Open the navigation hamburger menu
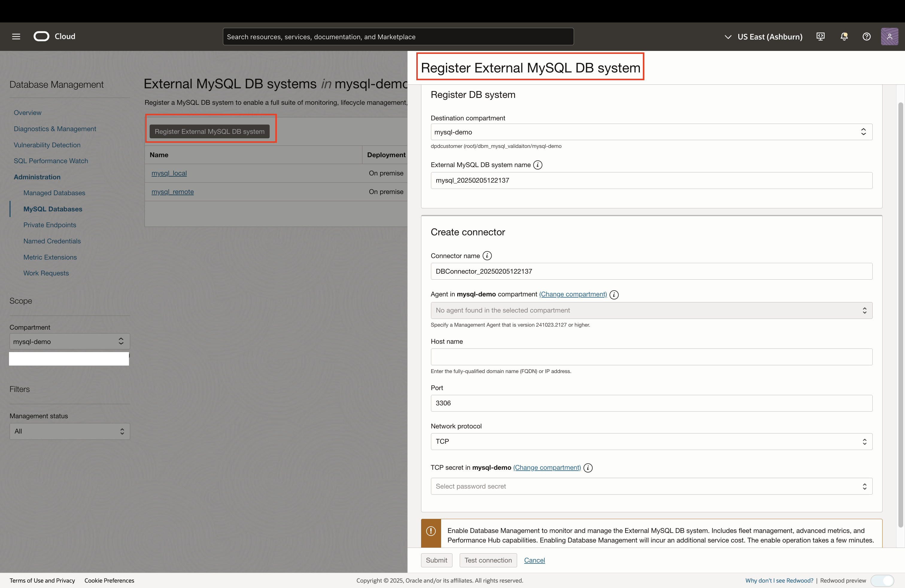This screenshot has height=588, width=905. coord(16,37)
